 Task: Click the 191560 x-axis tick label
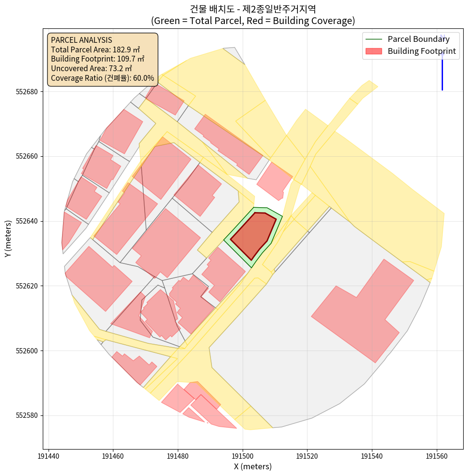tap(437, 455)
